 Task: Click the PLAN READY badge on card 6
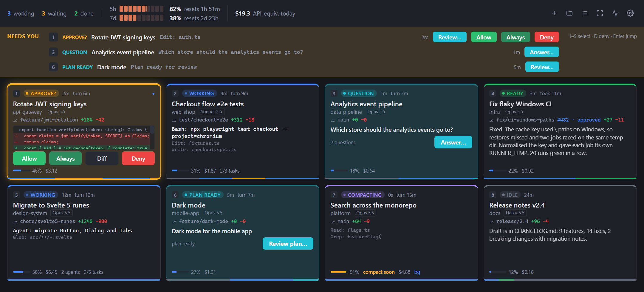pyautogui.click(x=203, y=195)
